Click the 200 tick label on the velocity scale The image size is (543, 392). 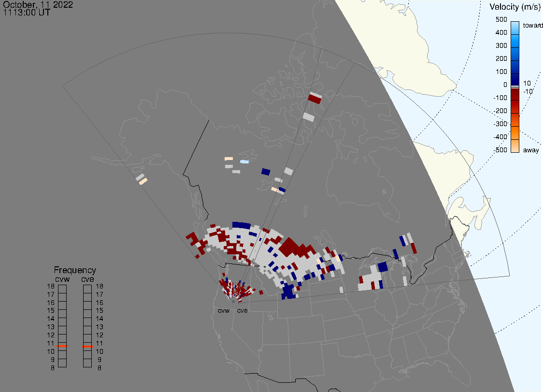coord(501,58)
